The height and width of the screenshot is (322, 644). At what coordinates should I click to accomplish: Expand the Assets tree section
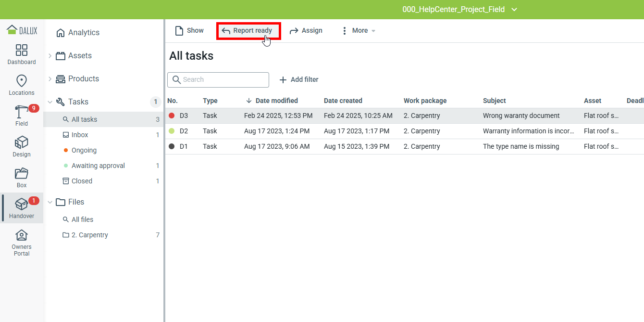50,56
